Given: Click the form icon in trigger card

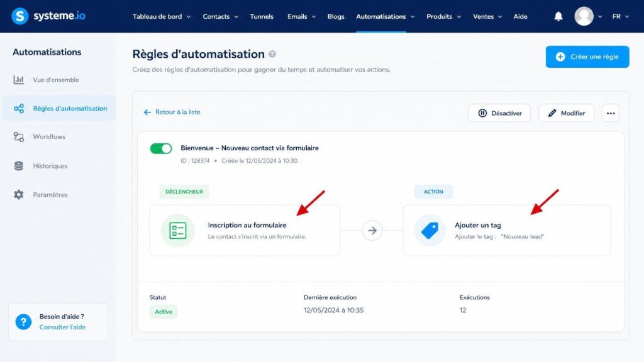Looking at the screenshot, I should pos(177,230).
